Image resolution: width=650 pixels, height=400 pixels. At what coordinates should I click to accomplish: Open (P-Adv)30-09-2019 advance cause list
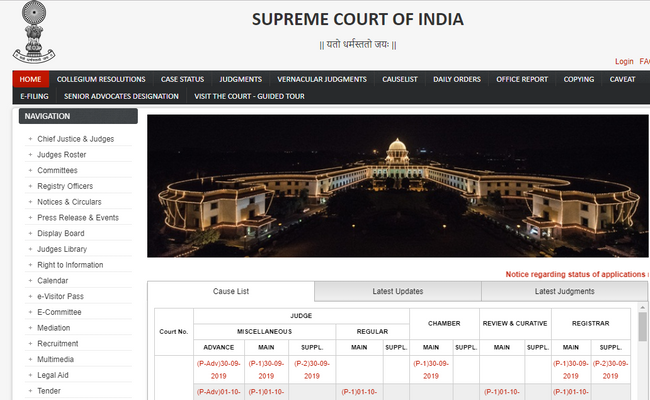click(218, 370)
